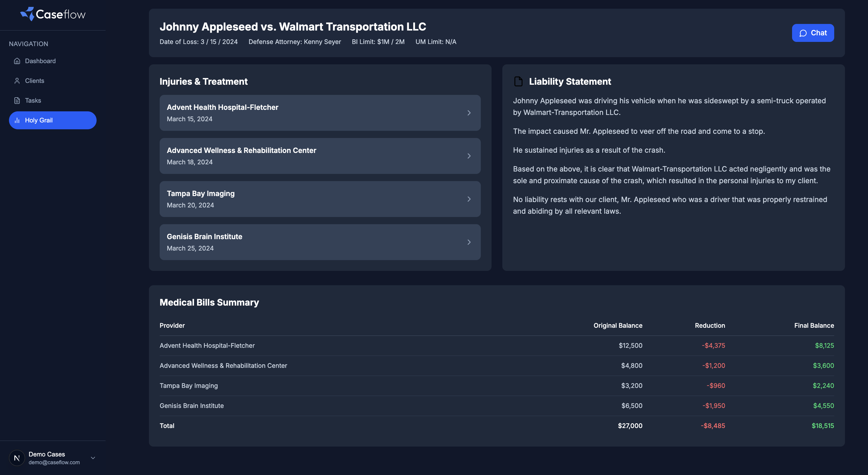Expand the Demo Cases account menu
Screen dimensions: 868x475
coord(93,458)
